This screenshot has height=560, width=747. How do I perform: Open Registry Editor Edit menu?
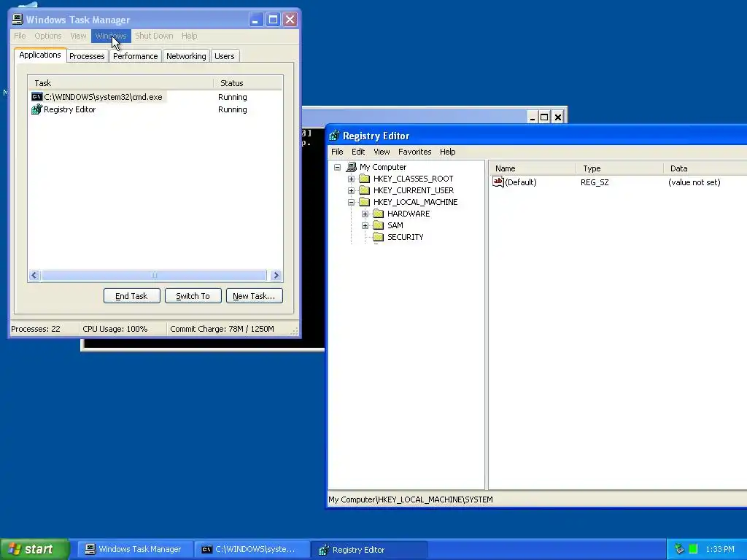click(358, 152)
